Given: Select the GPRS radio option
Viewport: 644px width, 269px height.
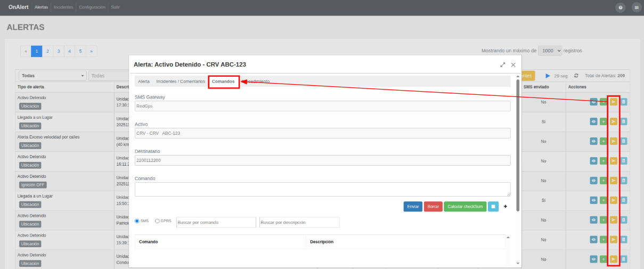Looking at the screenshot, I should (157, 221).
